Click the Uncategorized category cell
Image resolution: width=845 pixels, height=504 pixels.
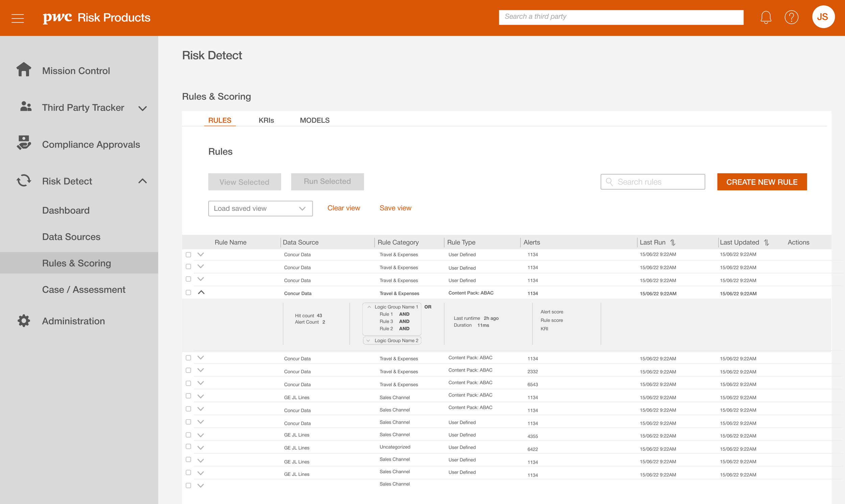[395, 447]
